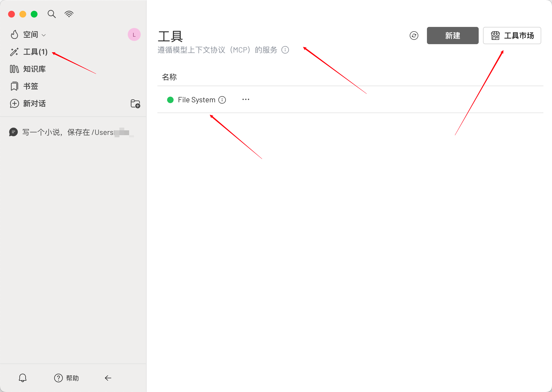Click the Wi-Fi network status icon
The height and width of the screenshot is (392, 552).
(69, 14)
